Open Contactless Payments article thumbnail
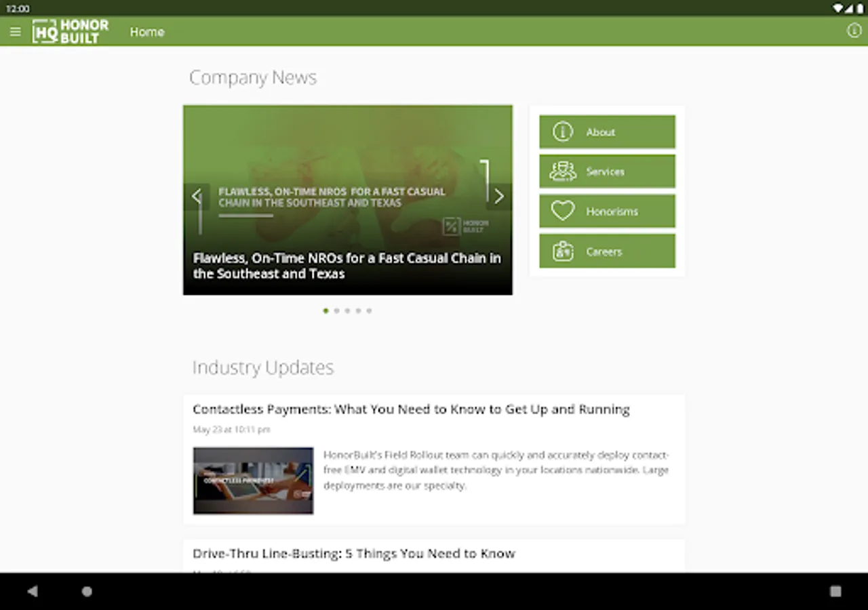868x610 pixels. (253, 481)
